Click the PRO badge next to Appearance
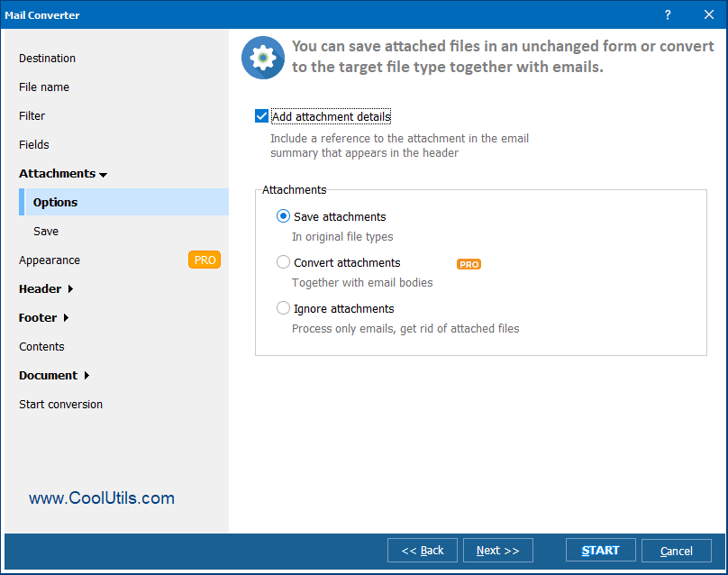728x575 pixels. point(205,260)
